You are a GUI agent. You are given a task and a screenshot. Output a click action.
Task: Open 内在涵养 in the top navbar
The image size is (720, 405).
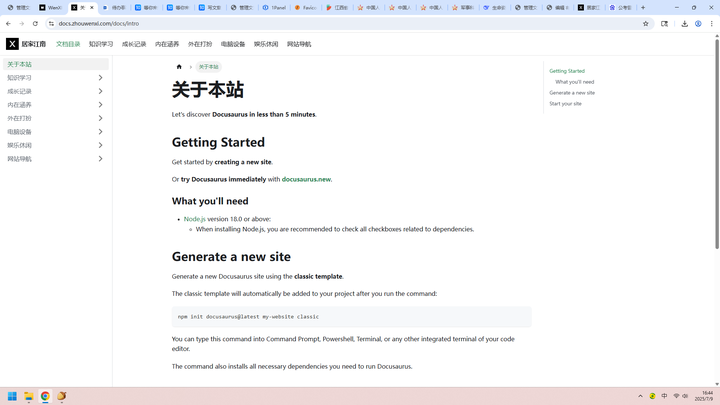167,44
